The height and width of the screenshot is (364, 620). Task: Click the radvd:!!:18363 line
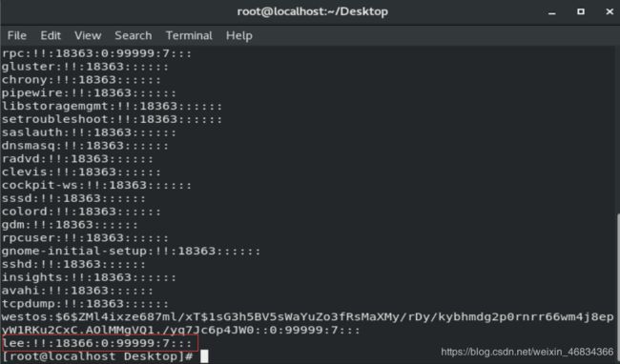(x=77, y=159)
